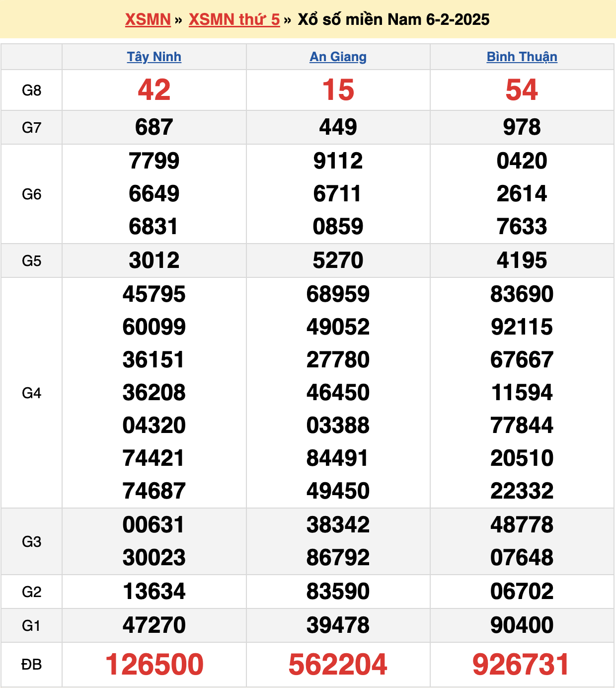616x688 pixels.
Task: Click G6 result 0420 for Bình Thuận
Action: pyautogui.click(x=522, y=161)
